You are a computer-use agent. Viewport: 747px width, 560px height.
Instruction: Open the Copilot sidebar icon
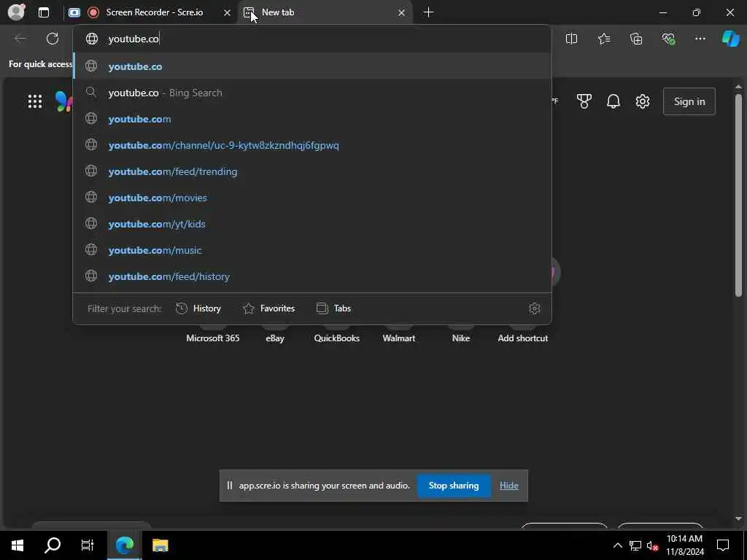[x=730, y=39]
